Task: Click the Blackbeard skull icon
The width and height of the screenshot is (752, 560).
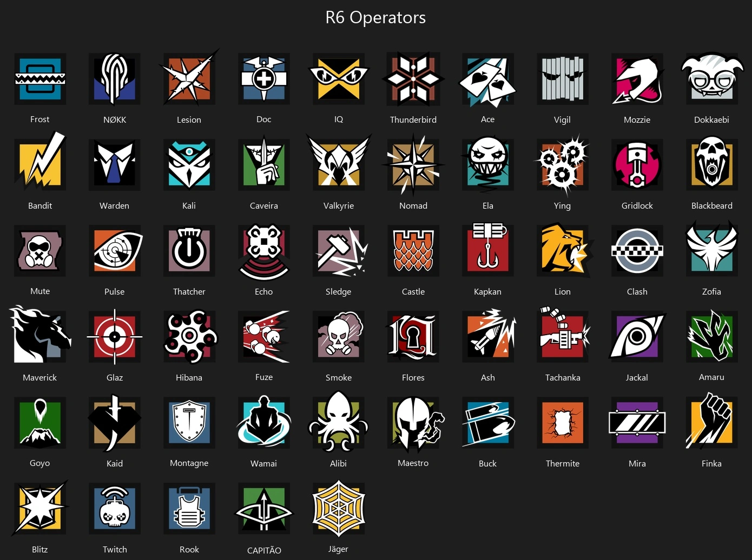Action: [711, 164]
